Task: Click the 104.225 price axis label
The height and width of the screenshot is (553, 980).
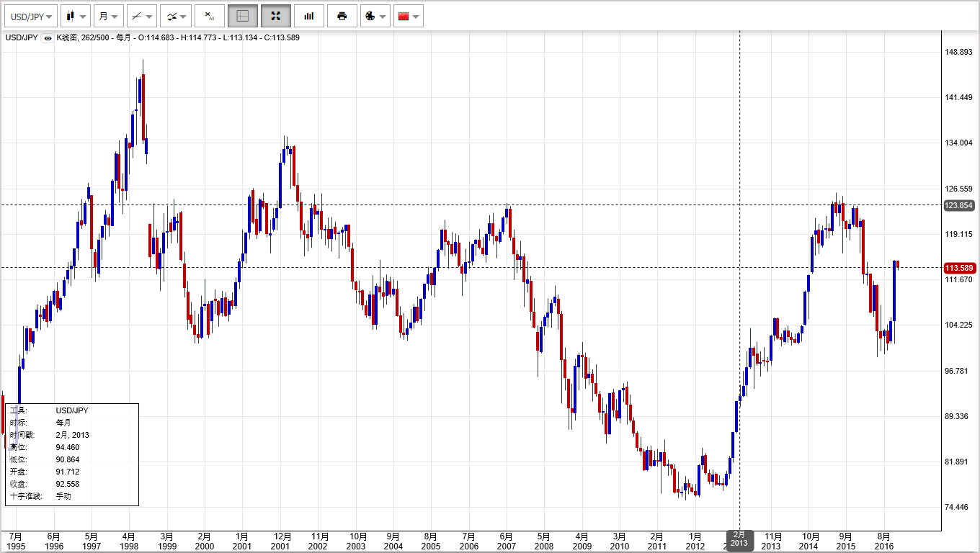Action: pos(958,325)
